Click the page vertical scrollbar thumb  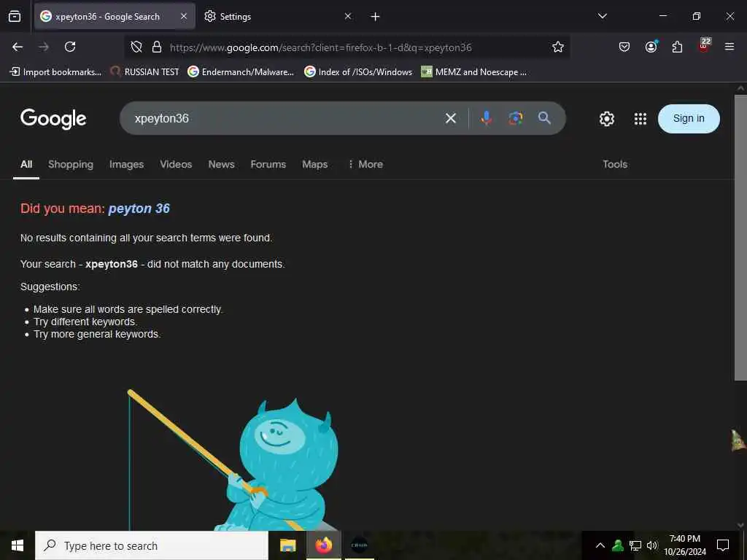click(740, 237)
